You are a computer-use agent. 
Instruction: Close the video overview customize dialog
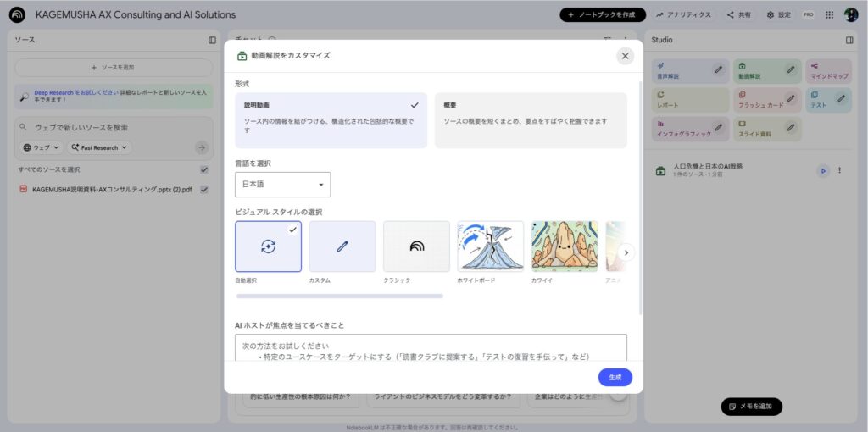click(625, 56)
